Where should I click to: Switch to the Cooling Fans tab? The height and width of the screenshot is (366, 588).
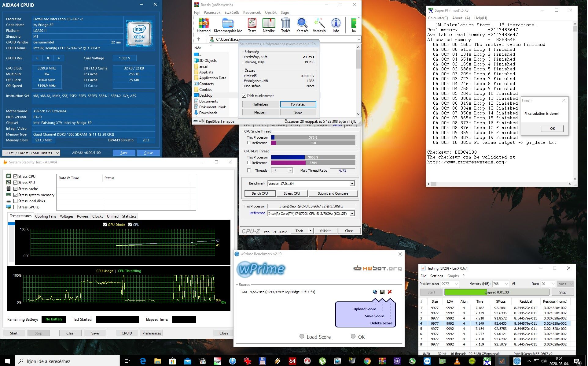[x=46, y=216]
